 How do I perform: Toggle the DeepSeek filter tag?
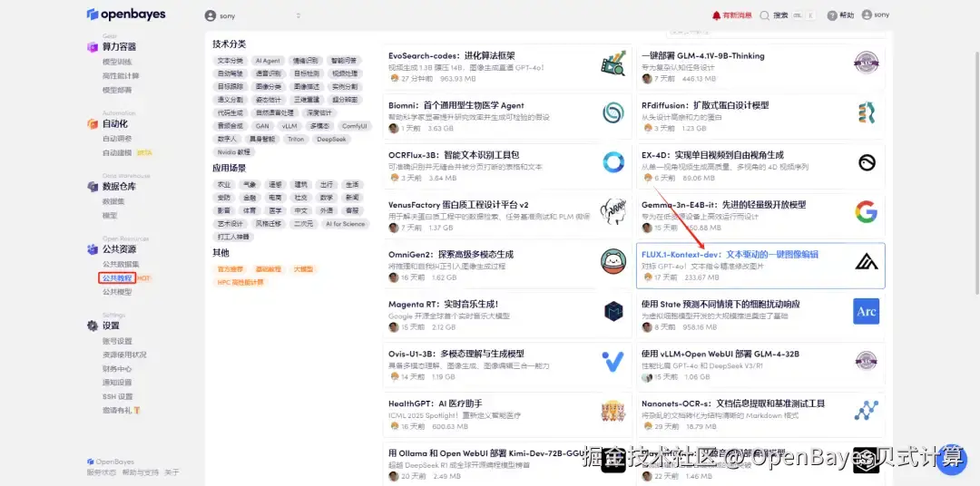point(331,139)
